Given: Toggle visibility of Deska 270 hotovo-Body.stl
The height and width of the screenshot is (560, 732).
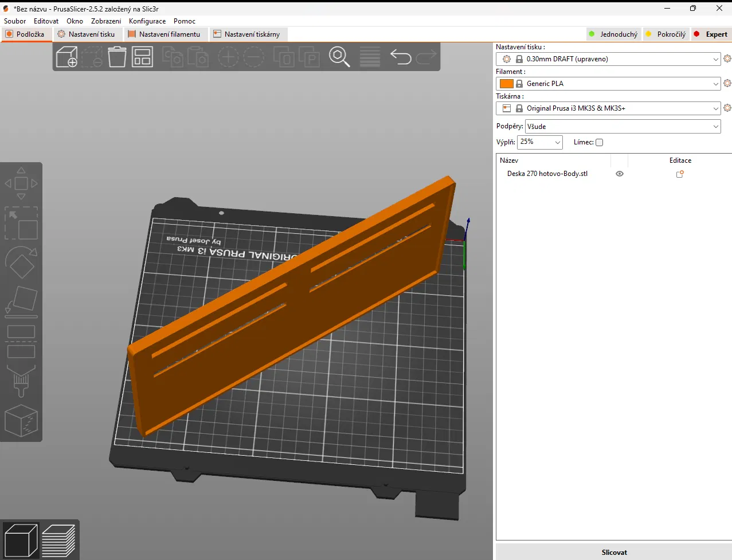Looking at the screenshot, I should coord(619,174).
